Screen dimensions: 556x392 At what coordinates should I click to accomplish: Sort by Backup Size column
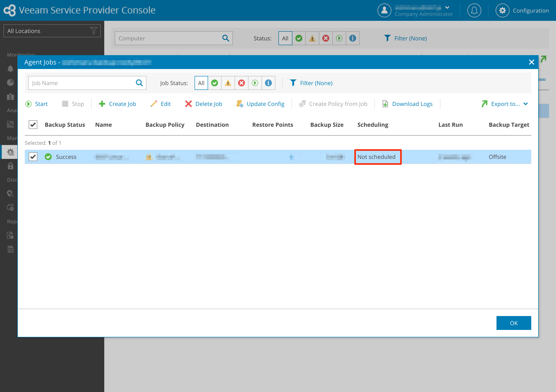tap(327, 125)
